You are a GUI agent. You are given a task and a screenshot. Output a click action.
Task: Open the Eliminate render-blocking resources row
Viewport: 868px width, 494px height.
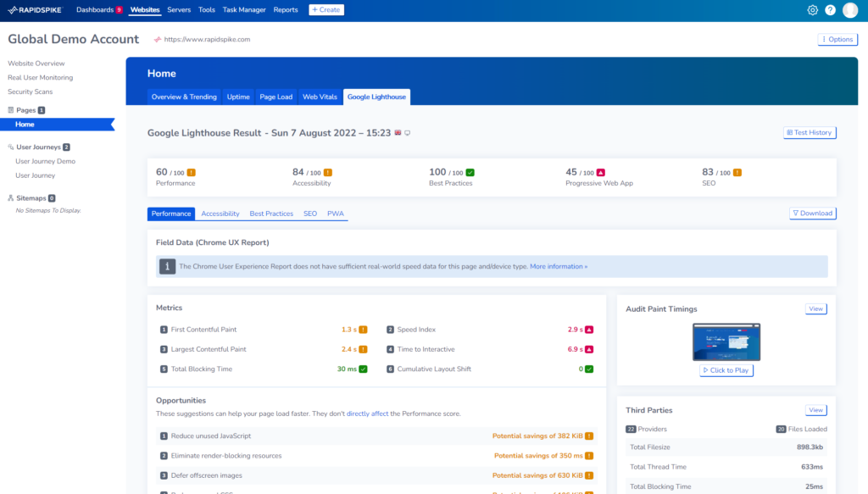coord(376,456)
